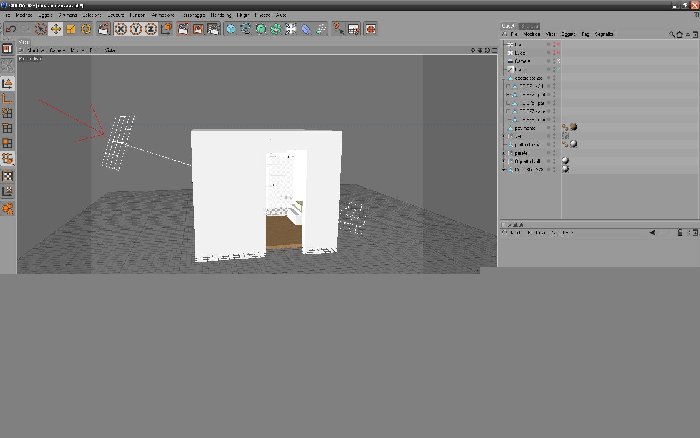Toggle green check on fourth object row
This screenshot has height=438, width=700.
(557, 70)
